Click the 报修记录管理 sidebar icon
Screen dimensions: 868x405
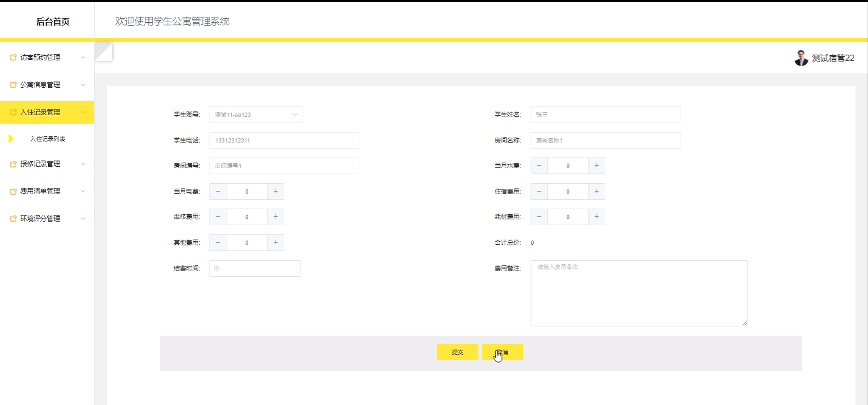(x=13, y=164)
